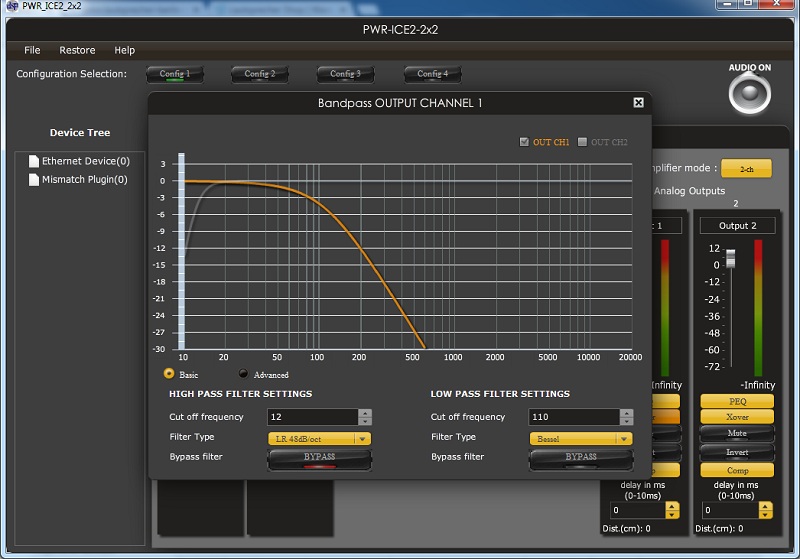The width and height of the screenshot is (800, 559).
Task: Open low pass Filter Type dropdown Bessel
Action: tap(581, 439)
